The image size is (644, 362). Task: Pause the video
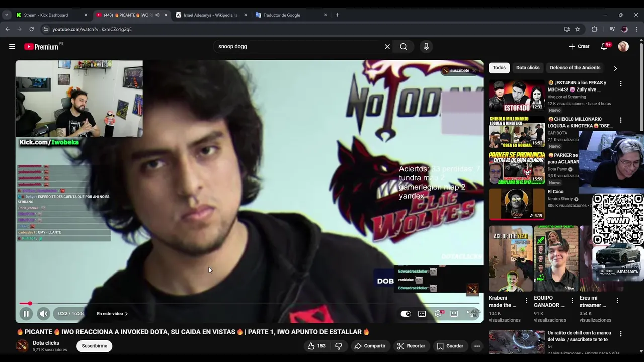point(26,314)
